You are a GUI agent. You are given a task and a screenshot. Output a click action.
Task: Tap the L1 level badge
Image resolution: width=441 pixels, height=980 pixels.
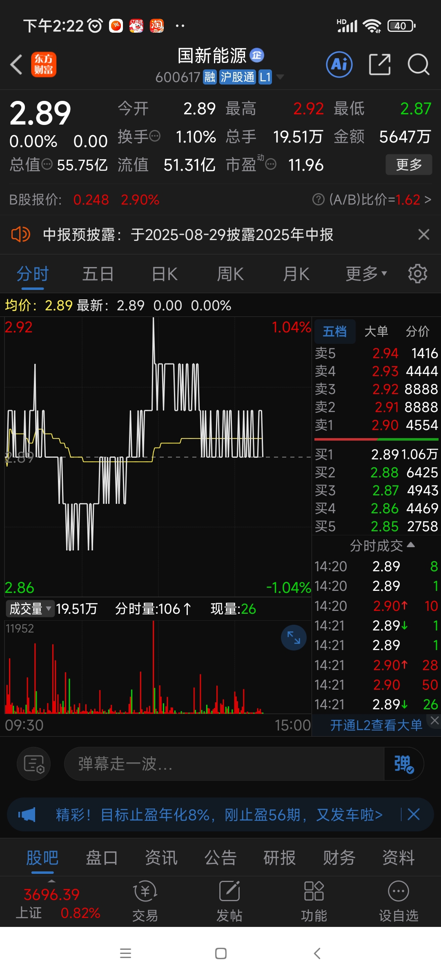(x=265, y=77)
